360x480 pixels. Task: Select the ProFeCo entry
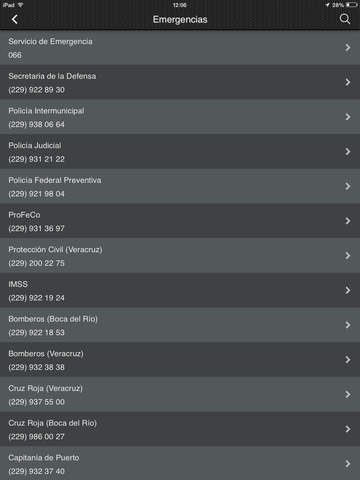[x=180, y=221]
